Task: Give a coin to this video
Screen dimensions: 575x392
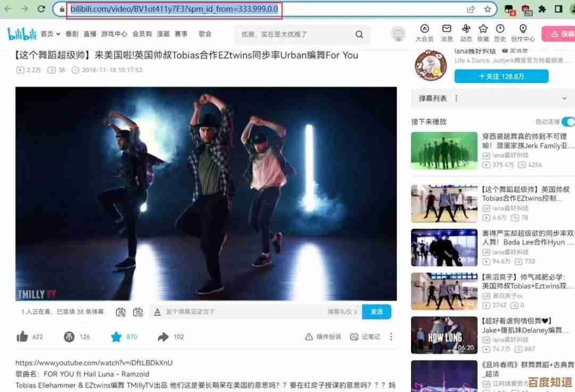Action: pyautogui.click(x=69, y=337)
